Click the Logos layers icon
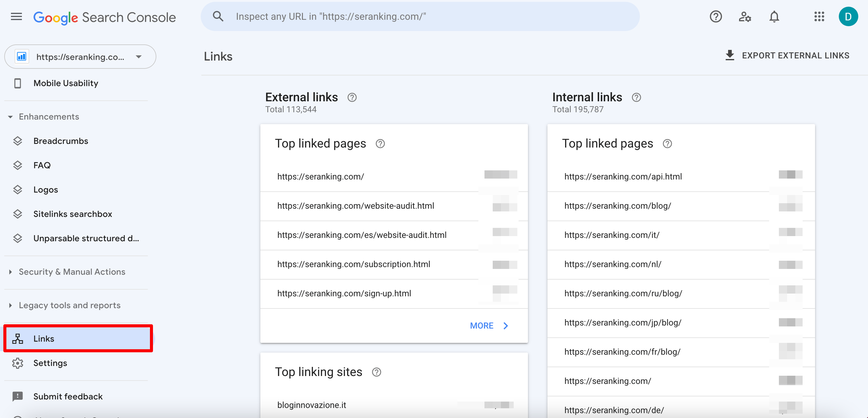Viewport: 868px width, 418px height. (x=18, y=190)
